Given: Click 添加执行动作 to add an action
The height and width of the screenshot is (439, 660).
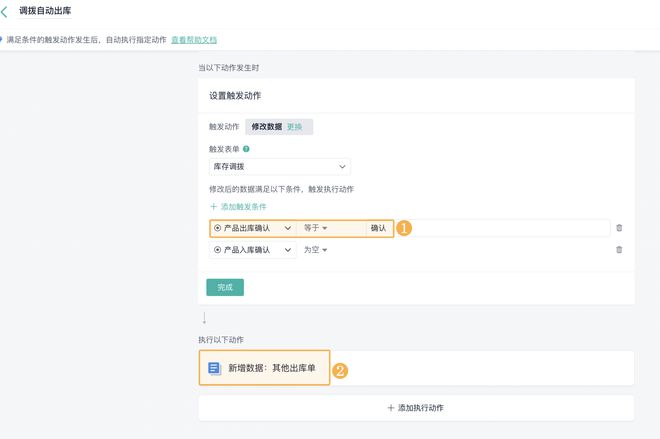Looking at the screenshot, I should 416,408.
